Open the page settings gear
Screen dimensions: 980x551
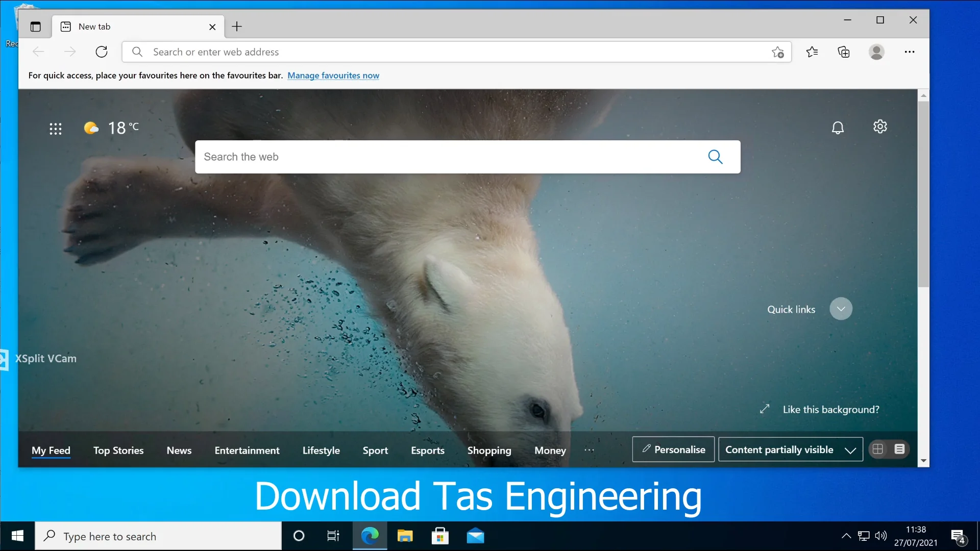pyautogui.click(x=880, y=127)
